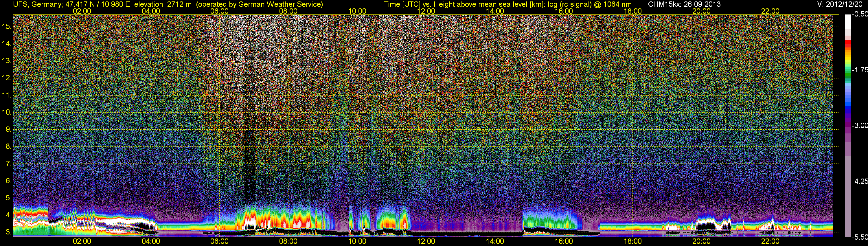Click the "20:00" label on the bottom time axis
Screen dimensions: 868x246
(702, 241)
